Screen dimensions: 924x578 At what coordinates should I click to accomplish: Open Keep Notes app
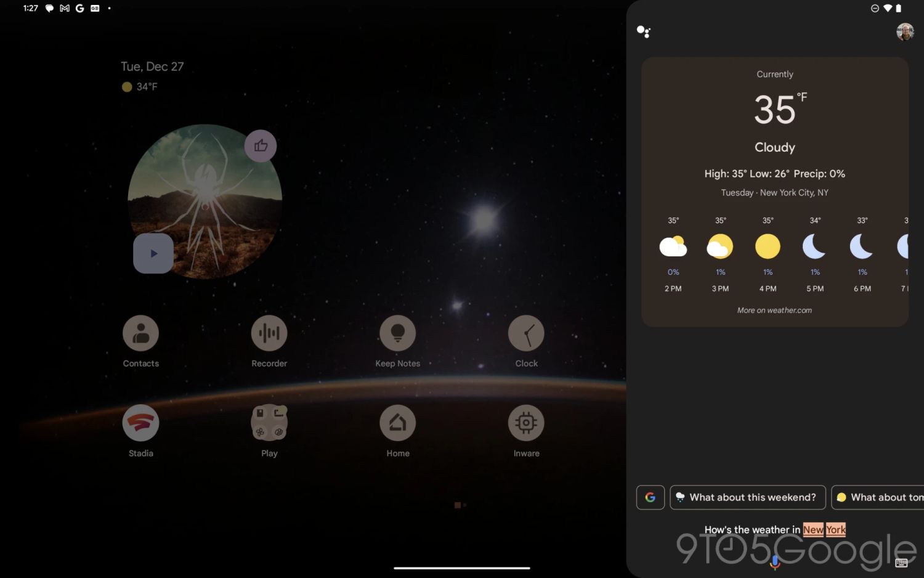pyautogui.click(x=397, y=333)
